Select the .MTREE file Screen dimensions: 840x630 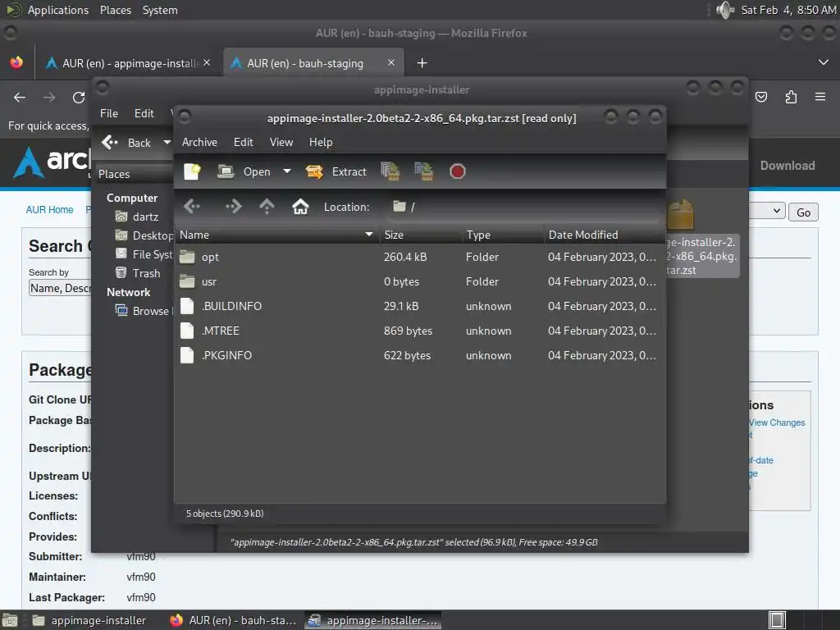point(420,331)
